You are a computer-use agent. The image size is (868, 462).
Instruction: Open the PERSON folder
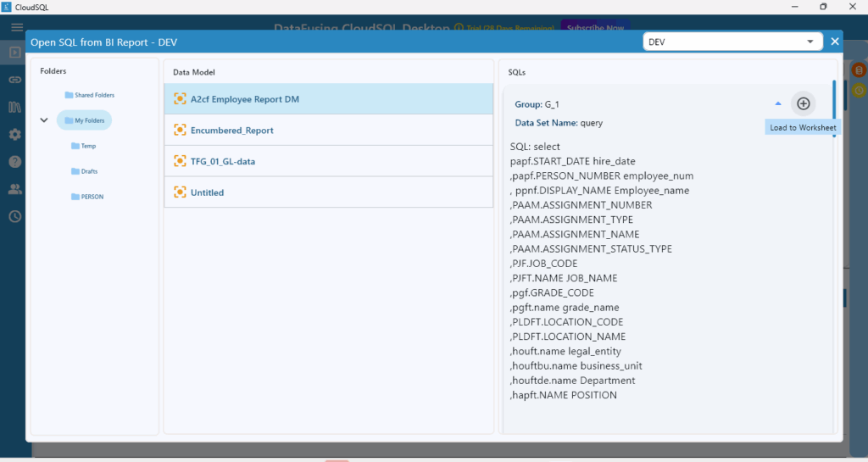[x=87, y=197]
